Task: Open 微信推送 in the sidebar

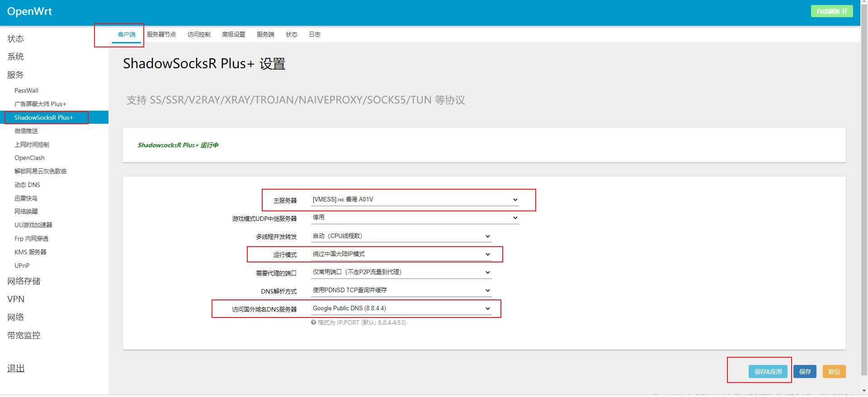Action: [26, 131]
